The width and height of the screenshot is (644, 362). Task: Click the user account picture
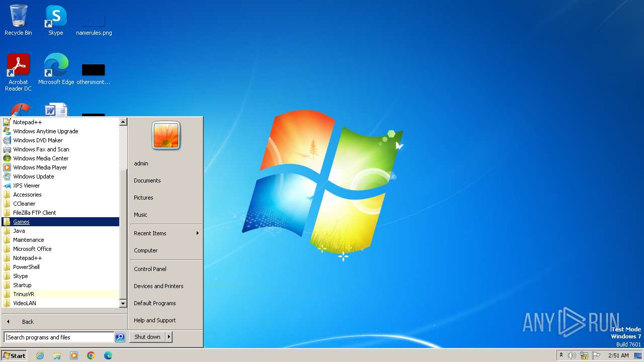(x=166, y=136)
